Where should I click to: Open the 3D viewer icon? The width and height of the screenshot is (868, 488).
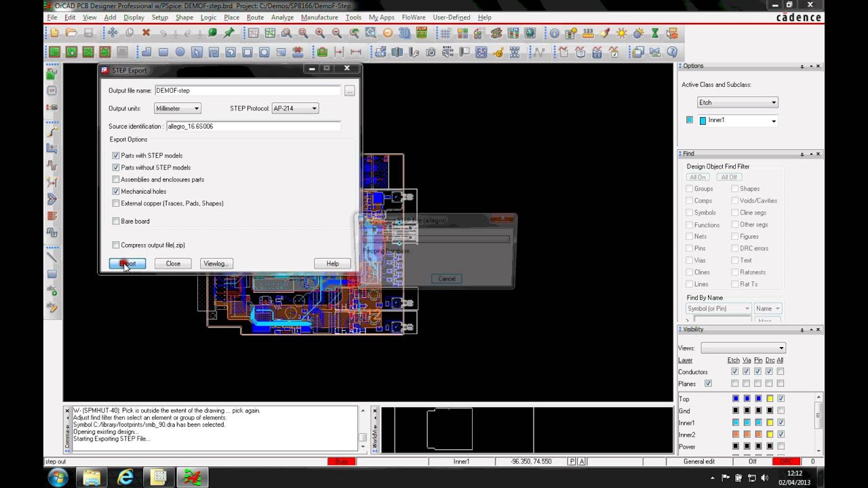coord(405,33)
